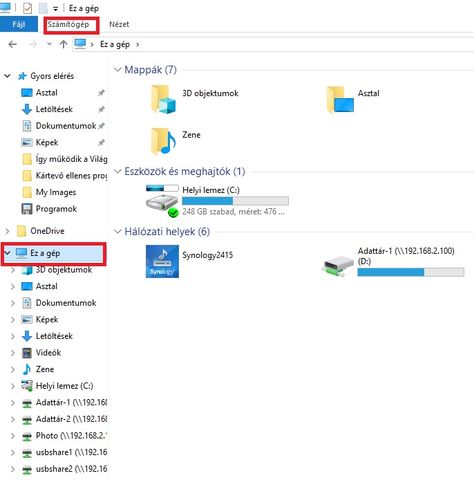Image resolution: width=474 pixels, height=480 pixels.
Task: Go back with the back arrow
Action: tap(13, 44)
